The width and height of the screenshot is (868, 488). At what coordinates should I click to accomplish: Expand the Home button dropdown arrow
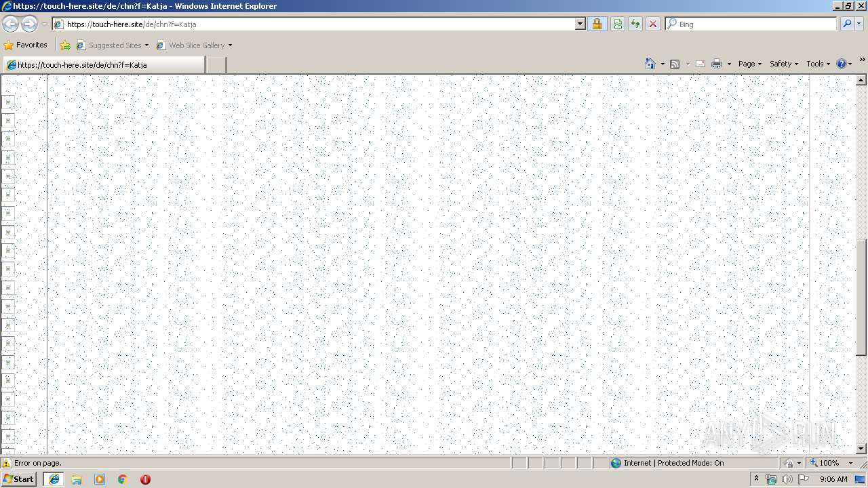tap(662, 64)
